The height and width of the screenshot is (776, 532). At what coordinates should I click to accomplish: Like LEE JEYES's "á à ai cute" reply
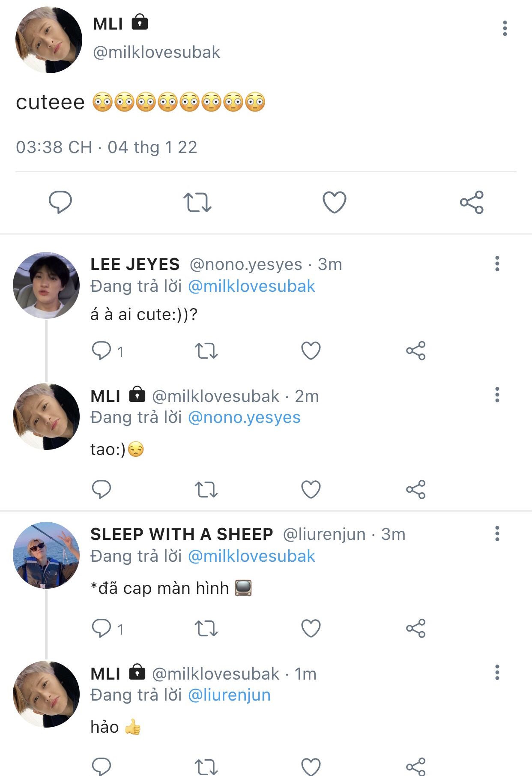pos(311,351)
